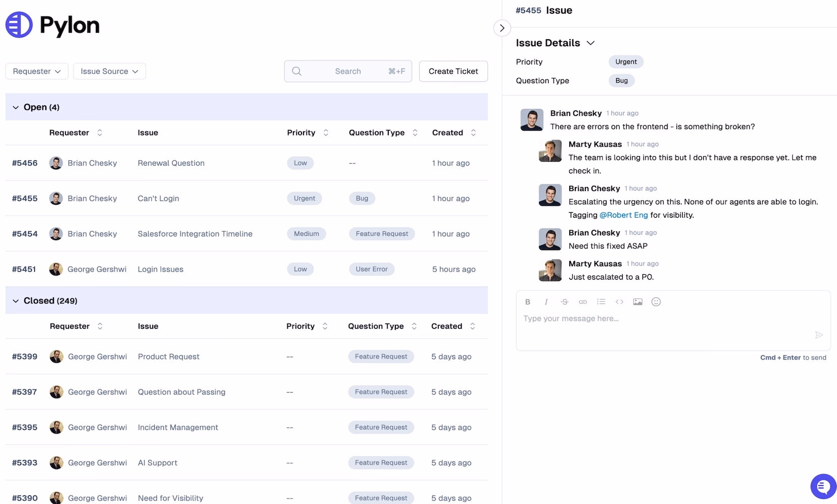Insert a link using the link icon

[583, 302]
